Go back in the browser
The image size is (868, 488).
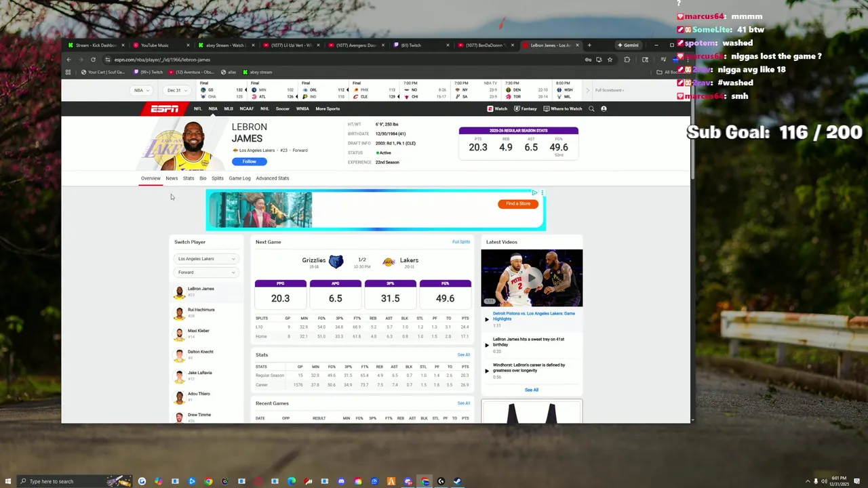pos(68,60)
